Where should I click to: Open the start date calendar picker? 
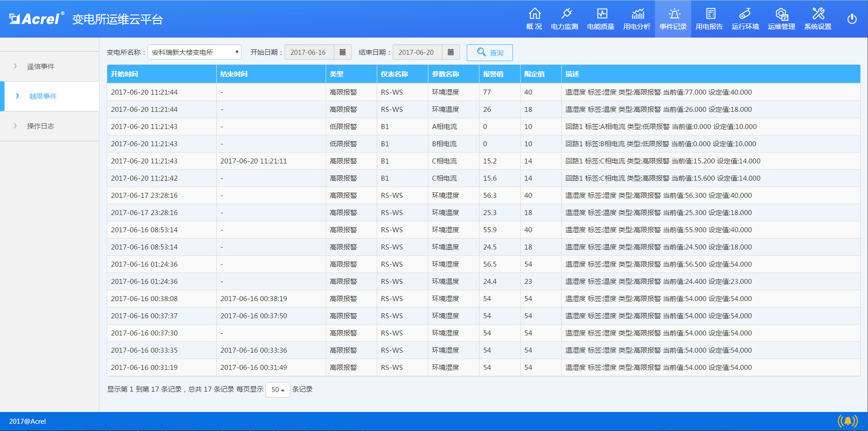(x=342, y=52)
